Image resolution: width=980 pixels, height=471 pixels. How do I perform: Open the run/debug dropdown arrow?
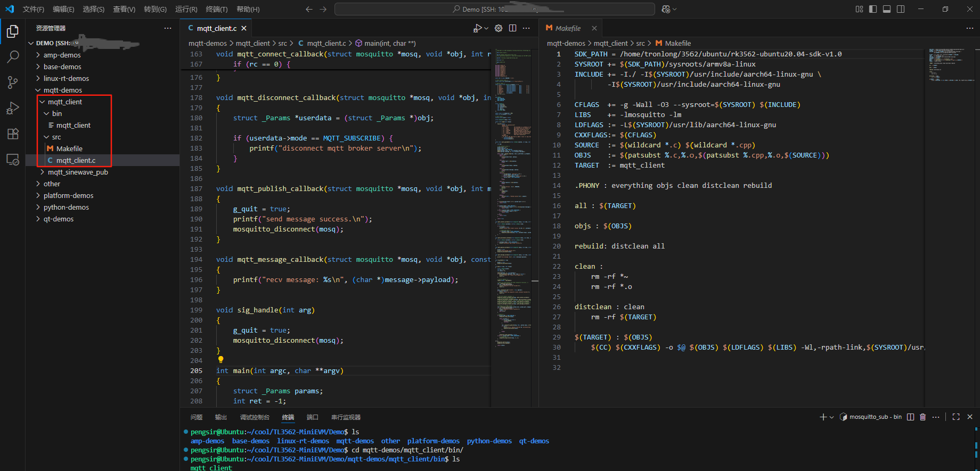click(x=486, y=28)
